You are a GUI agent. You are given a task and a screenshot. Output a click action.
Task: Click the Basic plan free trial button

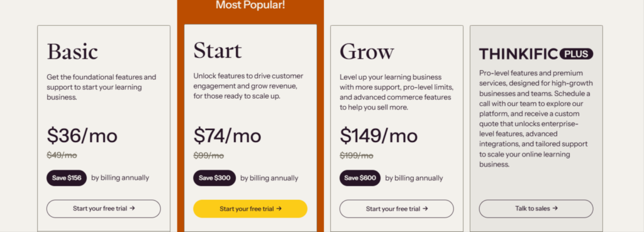(104, 209)
